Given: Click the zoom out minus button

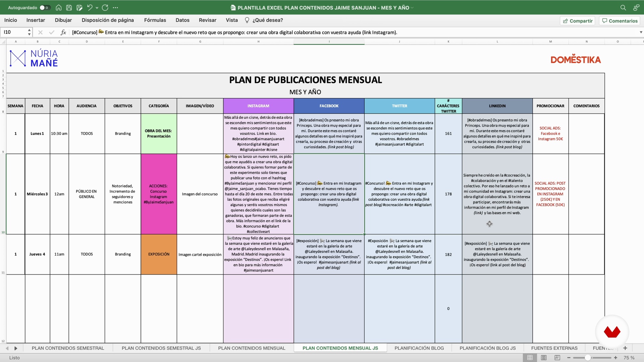Looking at the screenshot, I should pyautogui.click(x=569, y=358).
